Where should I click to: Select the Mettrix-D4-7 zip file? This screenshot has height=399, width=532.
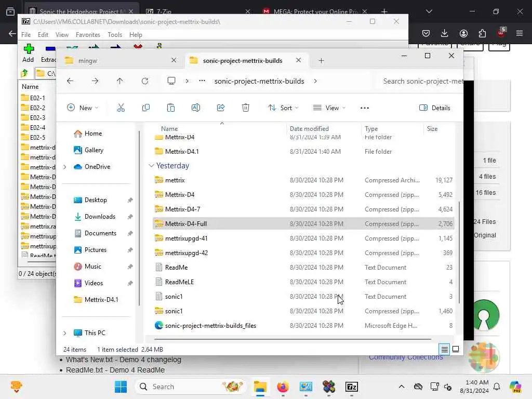point(303,209)
